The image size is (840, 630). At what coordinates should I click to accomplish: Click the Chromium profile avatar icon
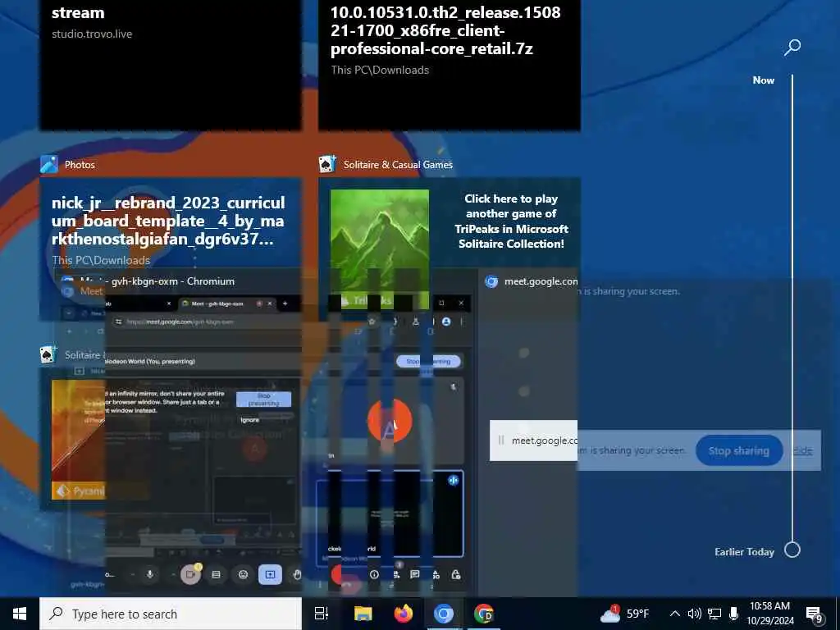[446, 322]
